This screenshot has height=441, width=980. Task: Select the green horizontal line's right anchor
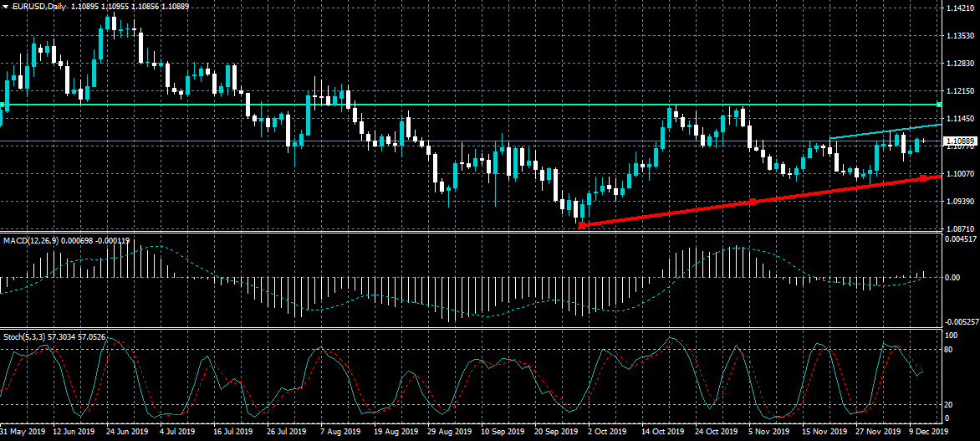[x=939, y=105]
